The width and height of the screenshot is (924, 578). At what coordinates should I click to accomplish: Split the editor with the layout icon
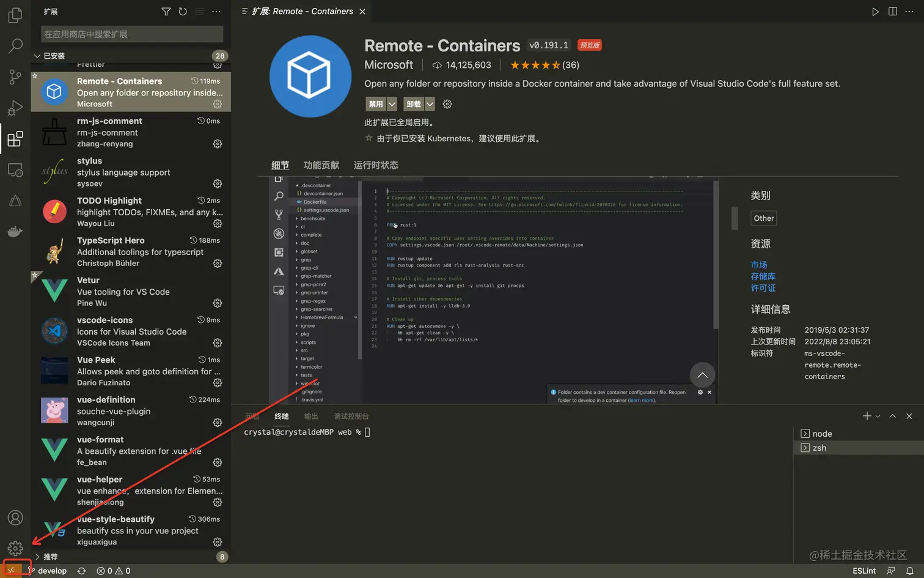point(893,12)
